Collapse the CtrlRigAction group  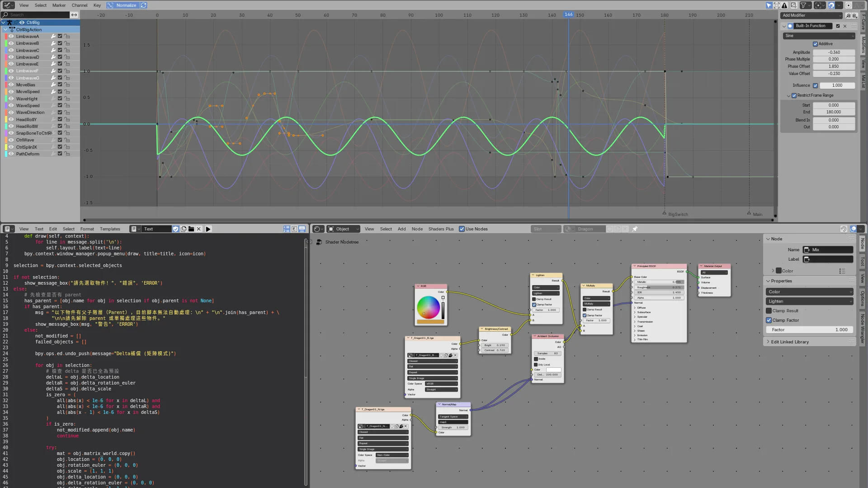[x=5, y=29]
